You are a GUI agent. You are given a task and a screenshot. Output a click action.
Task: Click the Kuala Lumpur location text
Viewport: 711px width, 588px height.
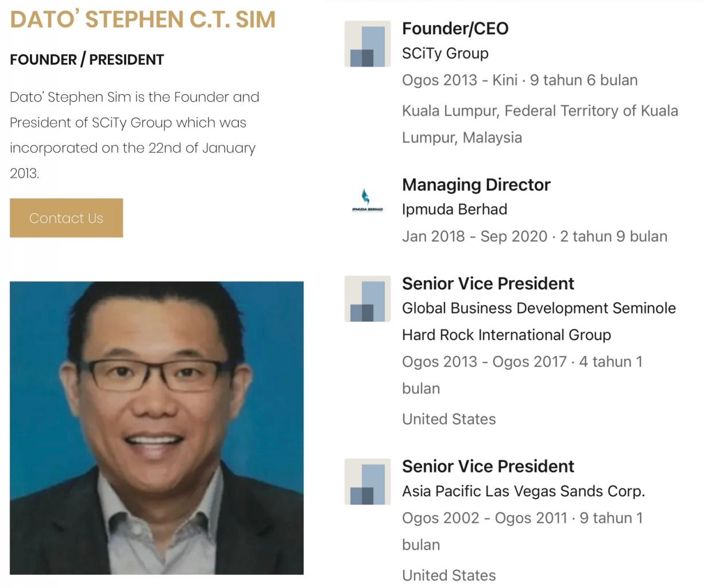pyautogui.click(x=539, y=111)
